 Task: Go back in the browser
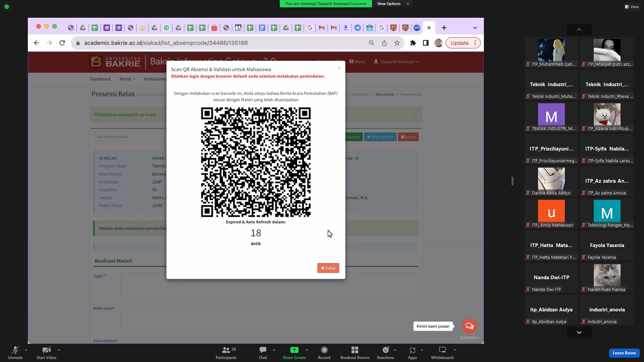[37, 43]
